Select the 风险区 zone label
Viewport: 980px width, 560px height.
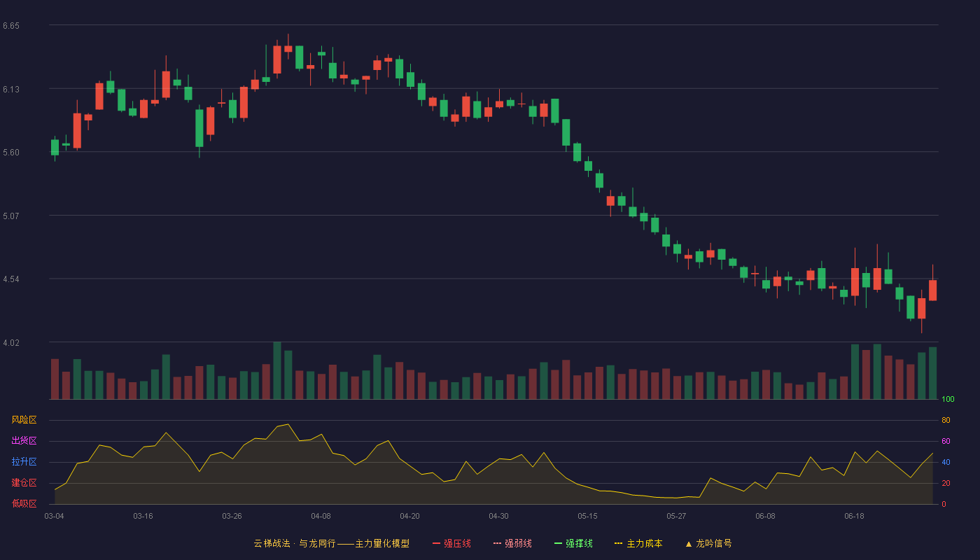(x=24, y=420)
